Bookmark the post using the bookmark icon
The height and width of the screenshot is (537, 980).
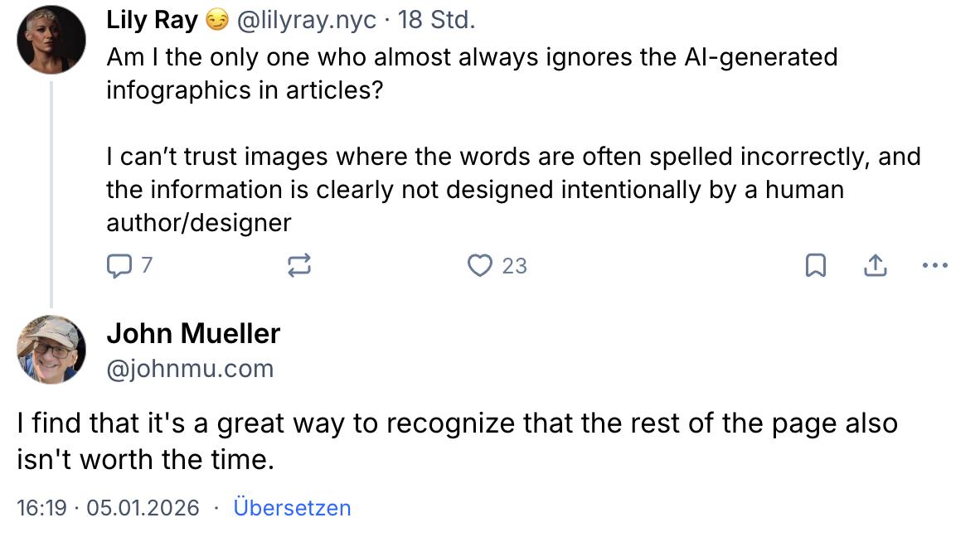point(816,265)
